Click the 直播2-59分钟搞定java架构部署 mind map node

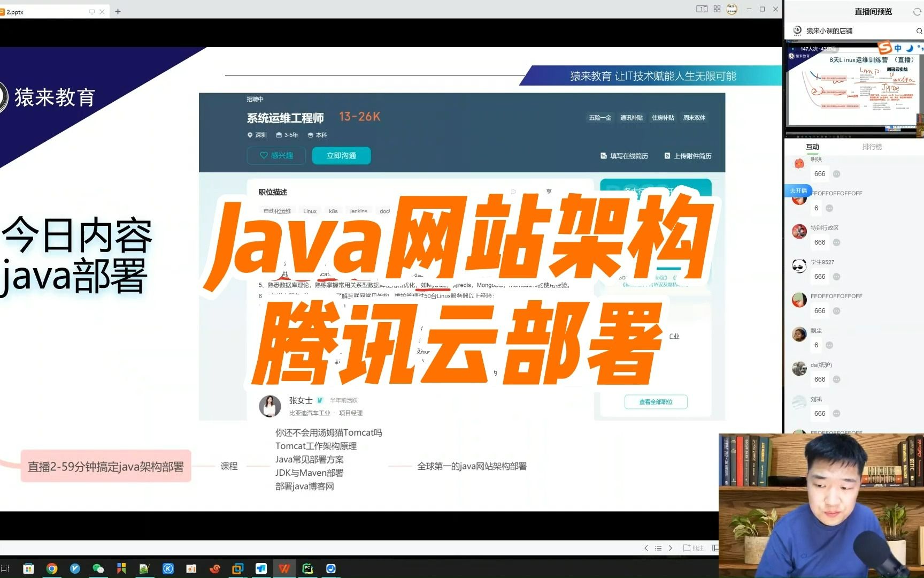pos(106,467)
